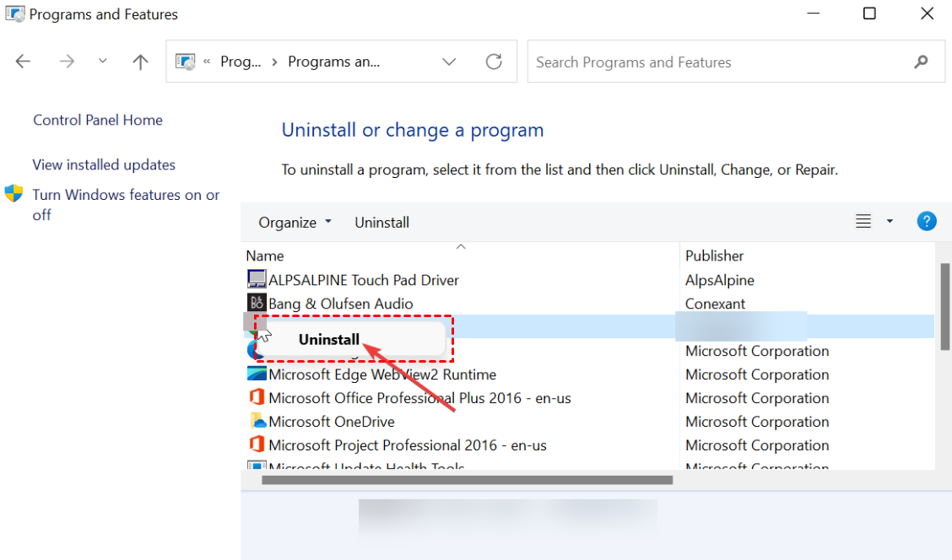Open the view options dropdown arrow
Image resolution: width=952 pixels, height=560 pixels.
coord(890,222)
